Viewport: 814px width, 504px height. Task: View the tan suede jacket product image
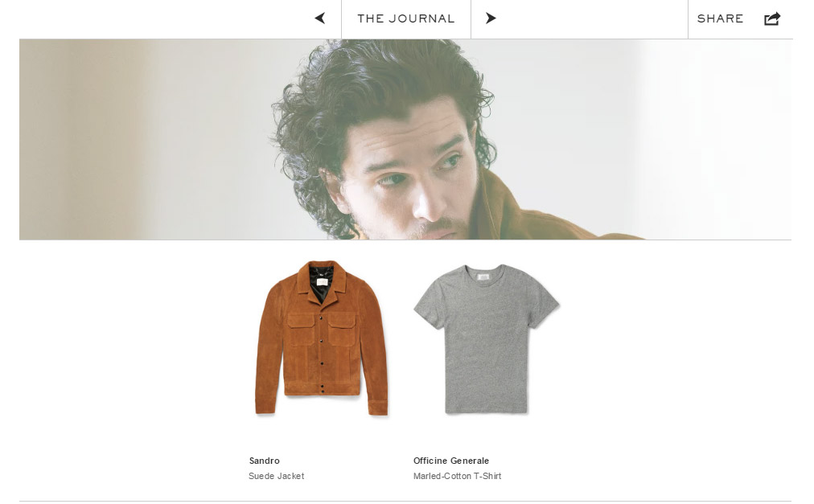pyautogui.click(x=322, y=338)
